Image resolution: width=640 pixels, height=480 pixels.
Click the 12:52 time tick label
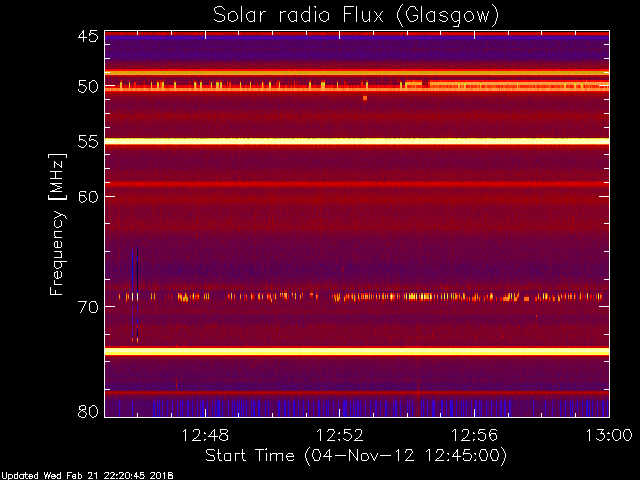point(340,435)
